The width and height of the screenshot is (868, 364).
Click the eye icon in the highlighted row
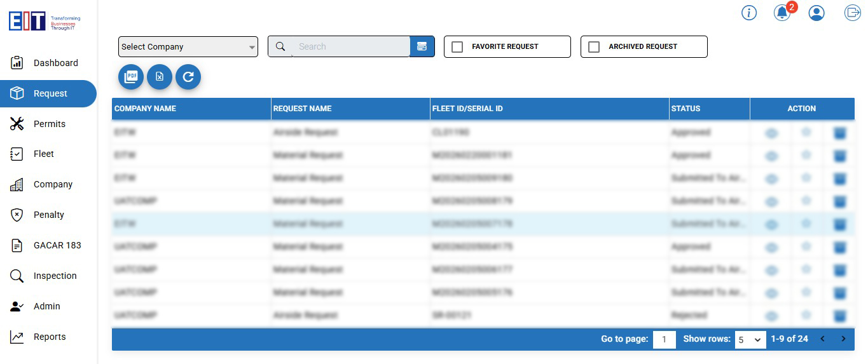coord(771,224)
